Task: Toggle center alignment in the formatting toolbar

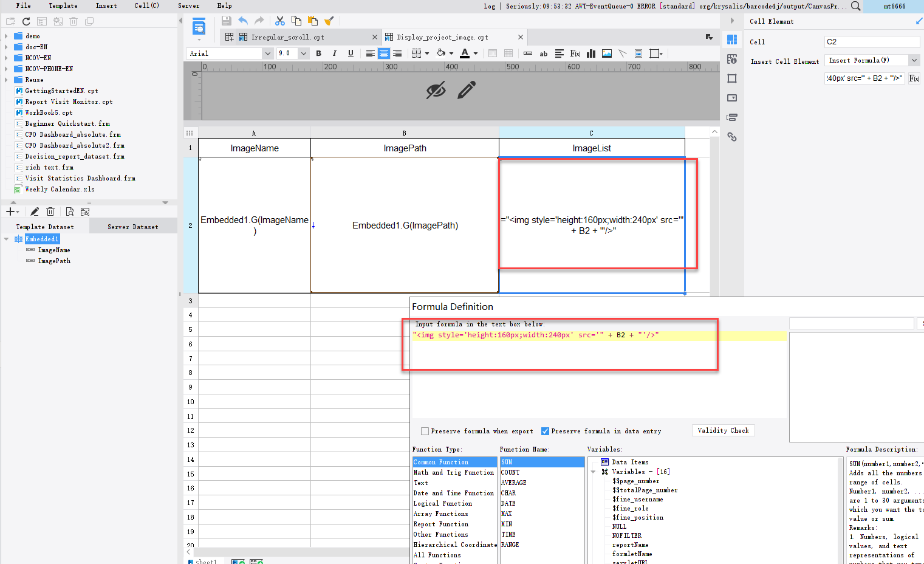Action: point(383,53)
